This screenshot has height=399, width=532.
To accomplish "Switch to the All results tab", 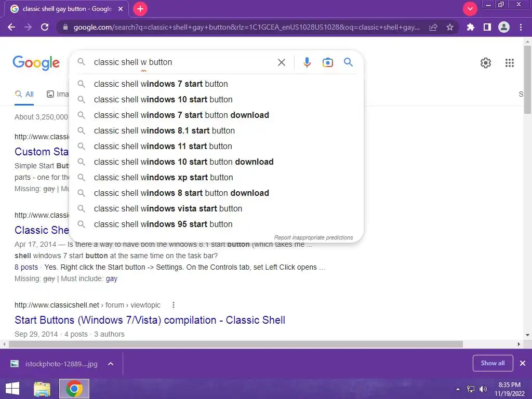I will point(24,95).
